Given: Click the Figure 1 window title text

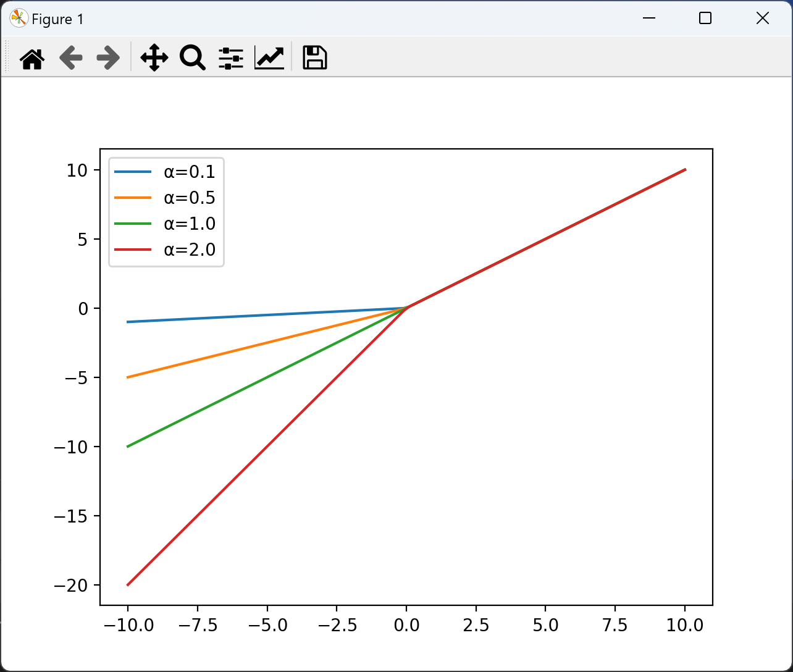Looking at the screenshot, I should [x=57, y=19].
